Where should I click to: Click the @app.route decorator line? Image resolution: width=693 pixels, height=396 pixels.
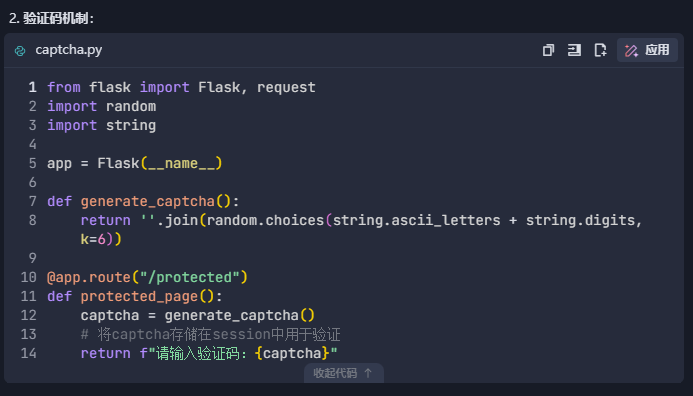pyautogui.click(x=147, y=278)
